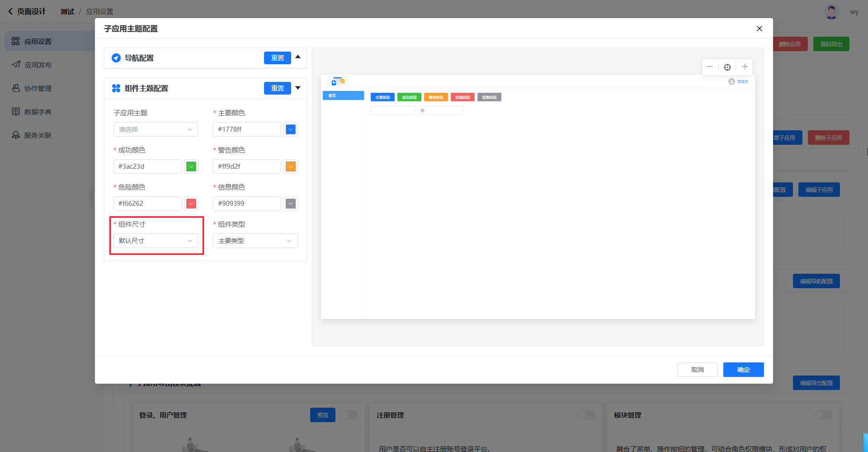Close the 子应用主题配置 dialog
The height and width of the screenshot is (452, 868).
(x=759, y=29)
